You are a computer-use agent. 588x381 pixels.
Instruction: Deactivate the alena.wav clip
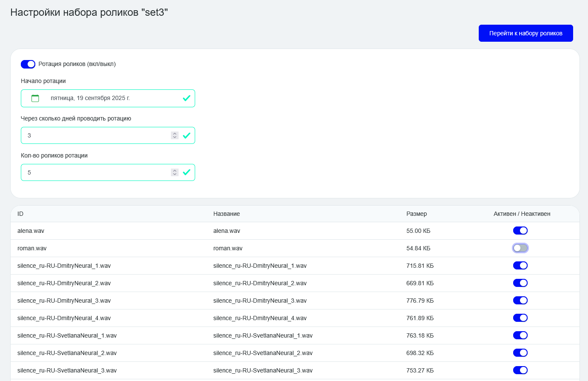[520, 231]
